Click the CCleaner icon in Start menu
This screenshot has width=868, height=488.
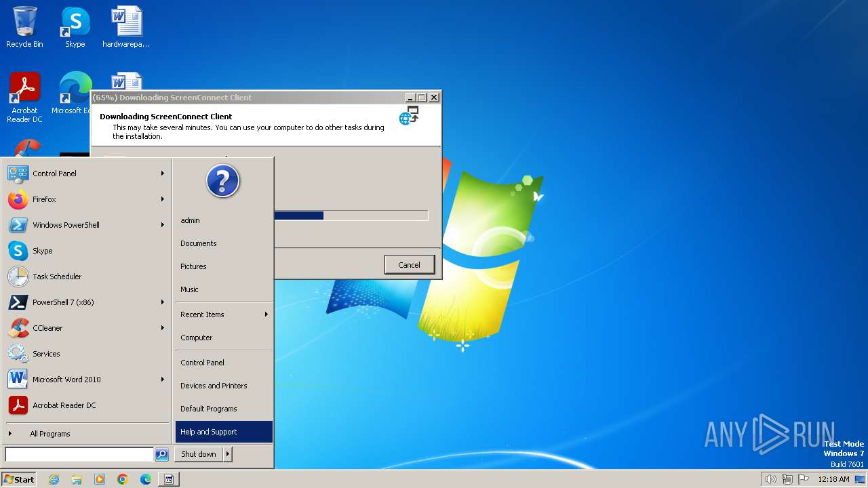pyautogui.click(x=18, y=328)
